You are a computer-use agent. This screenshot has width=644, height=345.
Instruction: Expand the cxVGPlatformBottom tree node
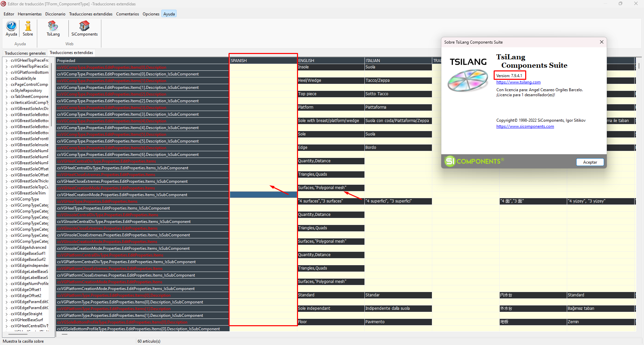click(7, 72)
